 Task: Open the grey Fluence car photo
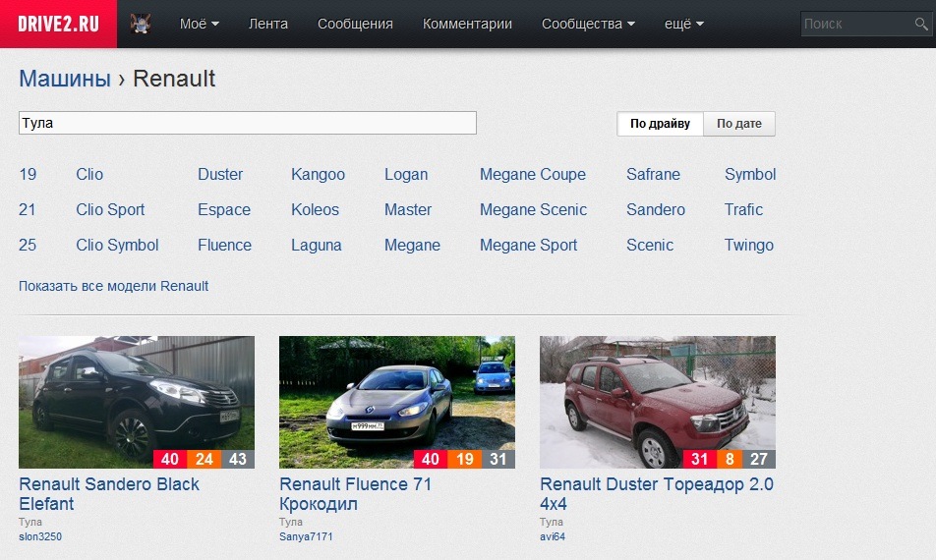click(x=397, y=402)
